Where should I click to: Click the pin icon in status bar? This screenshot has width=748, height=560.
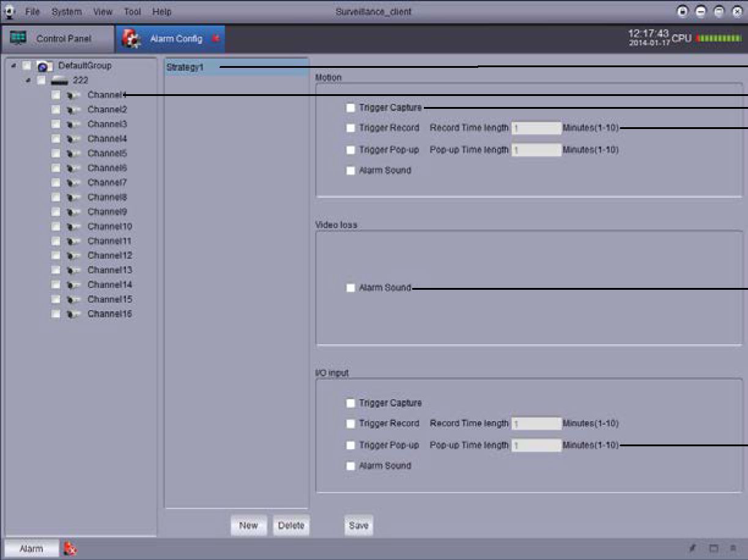point(692,548)
